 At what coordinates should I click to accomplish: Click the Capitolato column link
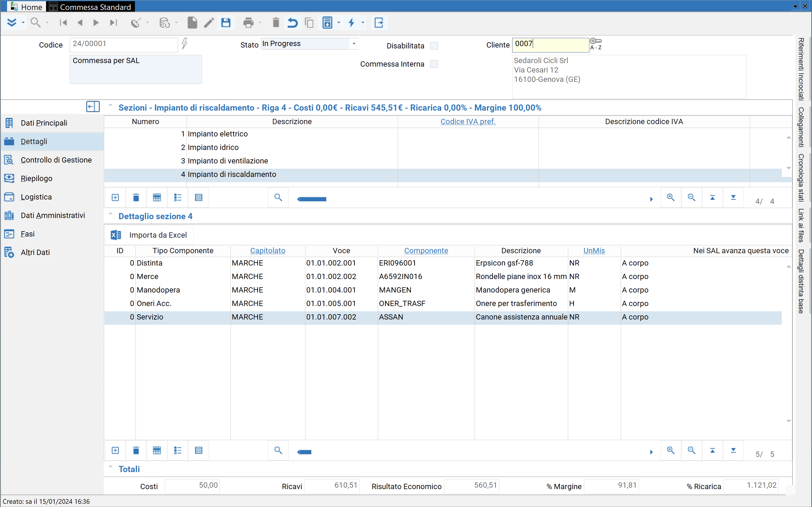(x=268, y=251)
